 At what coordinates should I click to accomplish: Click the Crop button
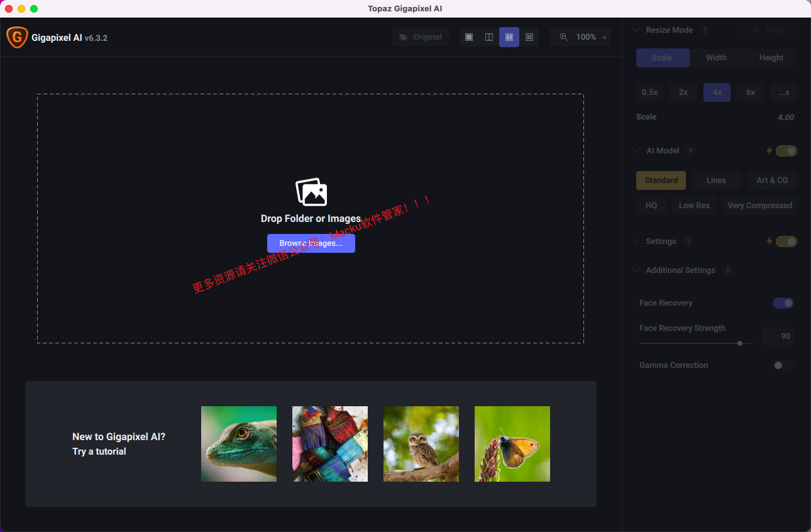[768, 30]
